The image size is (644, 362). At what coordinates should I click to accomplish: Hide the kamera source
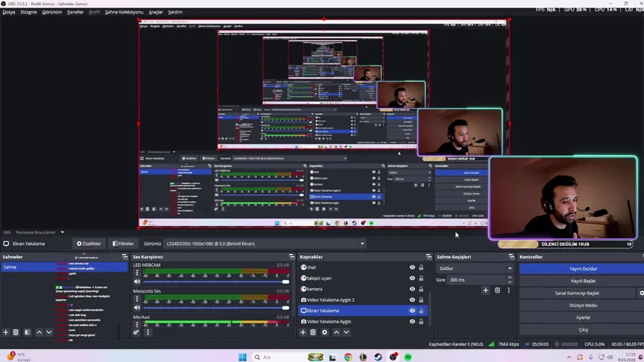[412, 289]
